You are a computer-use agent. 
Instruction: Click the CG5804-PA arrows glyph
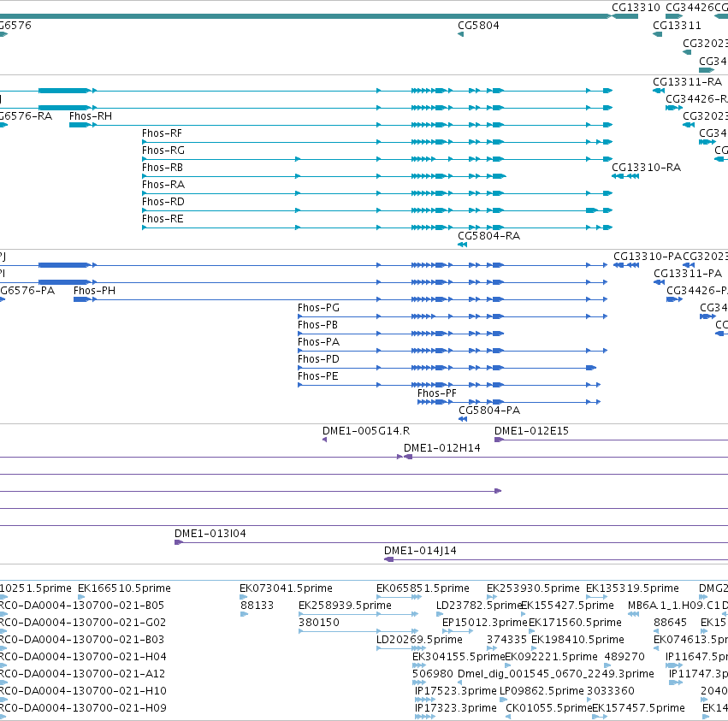coord(463,419)
